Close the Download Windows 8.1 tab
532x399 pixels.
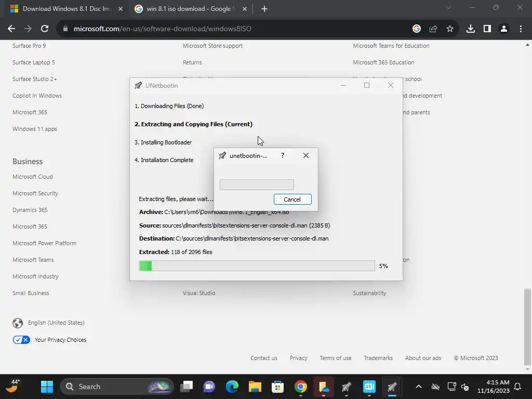121,9
